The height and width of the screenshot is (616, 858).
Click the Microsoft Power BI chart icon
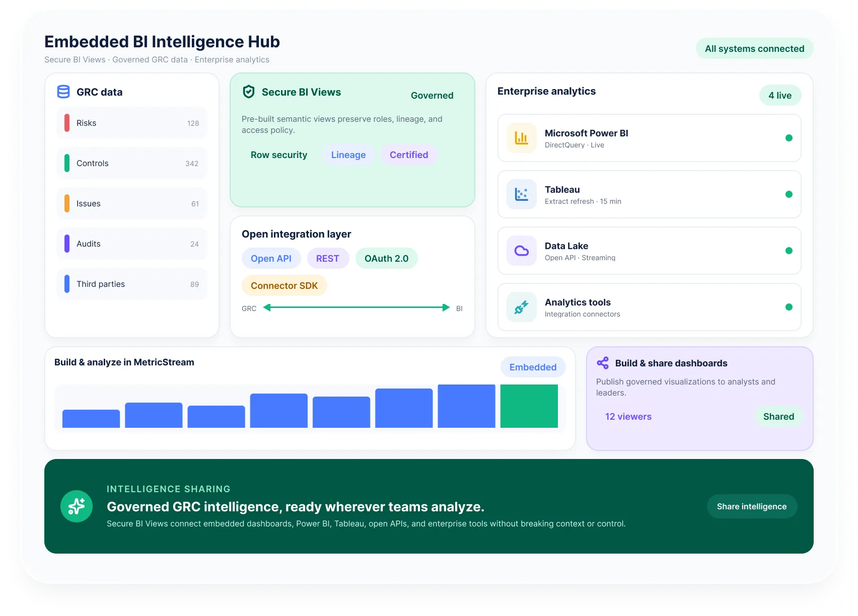click(x=522, y=138)
